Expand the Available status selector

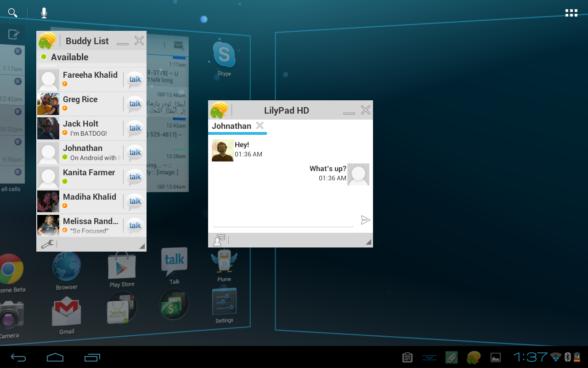pos(91,57)
